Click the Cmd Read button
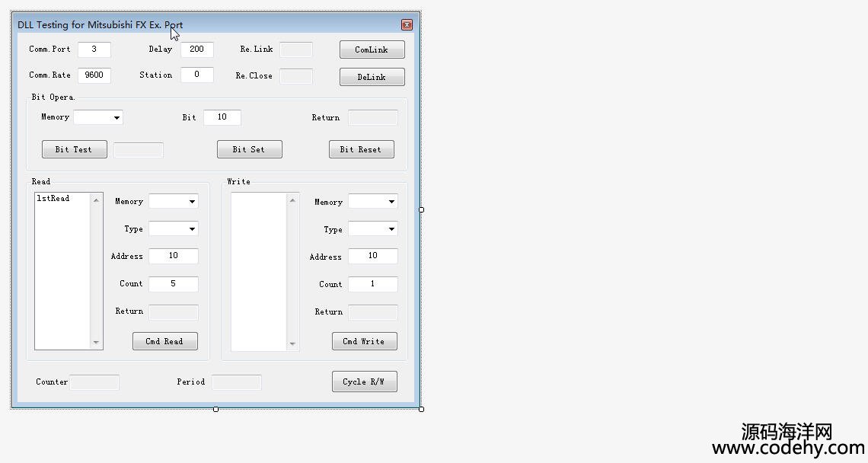868x463 pixels. point(165,341)
